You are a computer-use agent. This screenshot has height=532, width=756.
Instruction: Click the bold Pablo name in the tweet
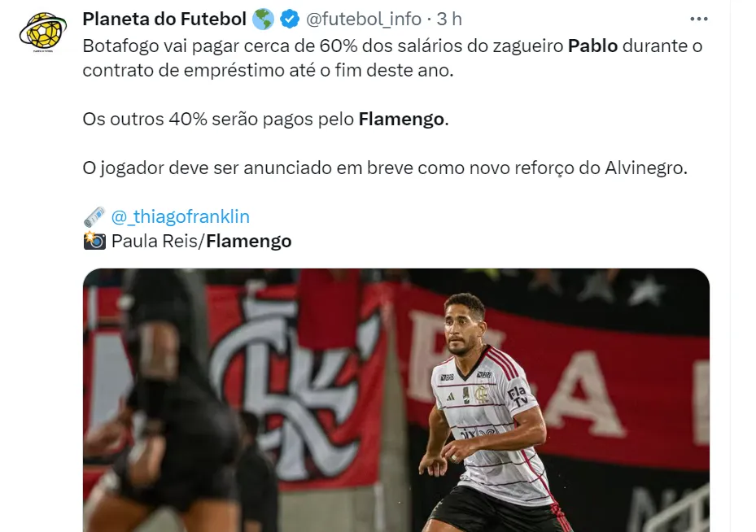tap(592, 46)
